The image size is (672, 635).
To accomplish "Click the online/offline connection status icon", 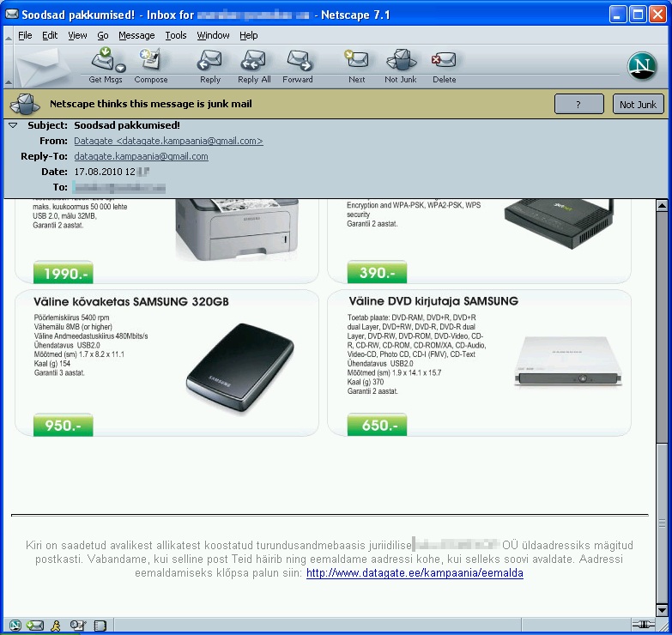I will click(x=644, y=625).
